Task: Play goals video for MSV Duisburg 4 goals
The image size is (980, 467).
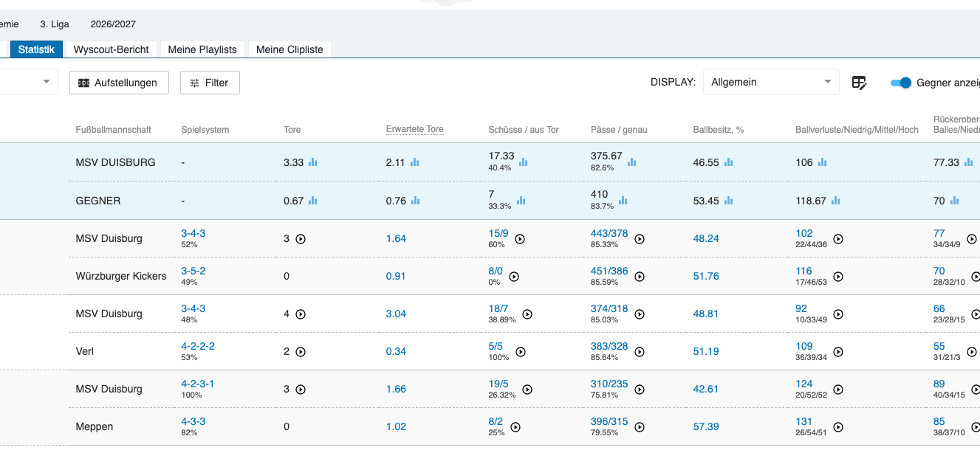Action: click(301, 314)
